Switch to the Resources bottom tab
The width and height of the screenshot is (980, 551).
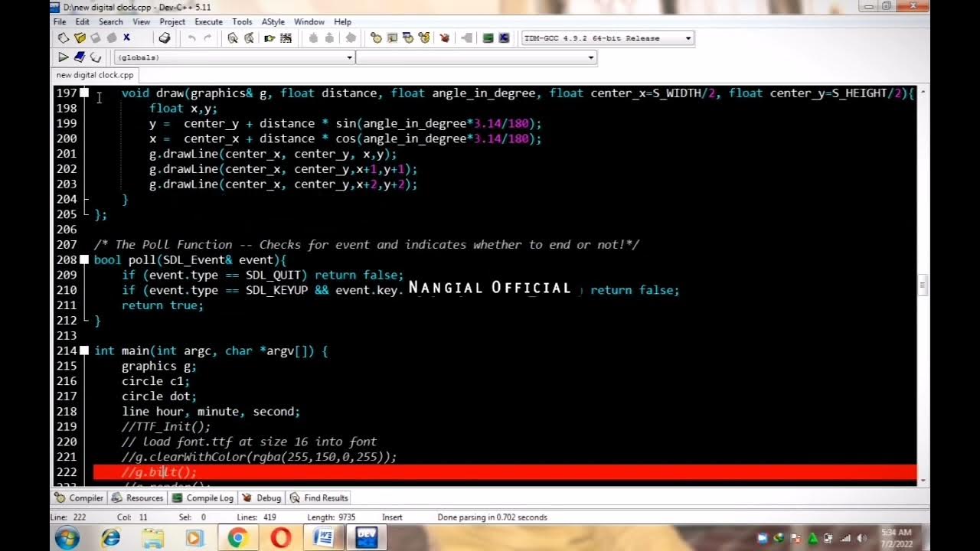click(x=137, y=497)
